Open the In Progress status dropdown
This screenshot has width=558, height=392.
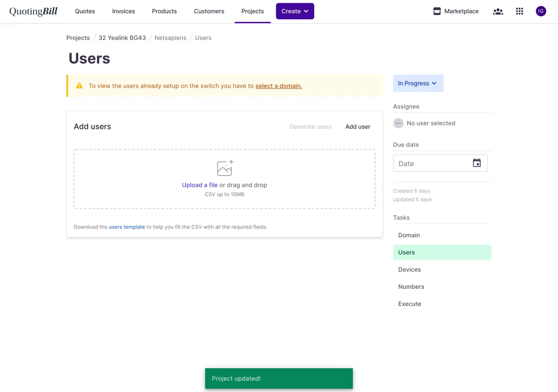click(418, 83)
